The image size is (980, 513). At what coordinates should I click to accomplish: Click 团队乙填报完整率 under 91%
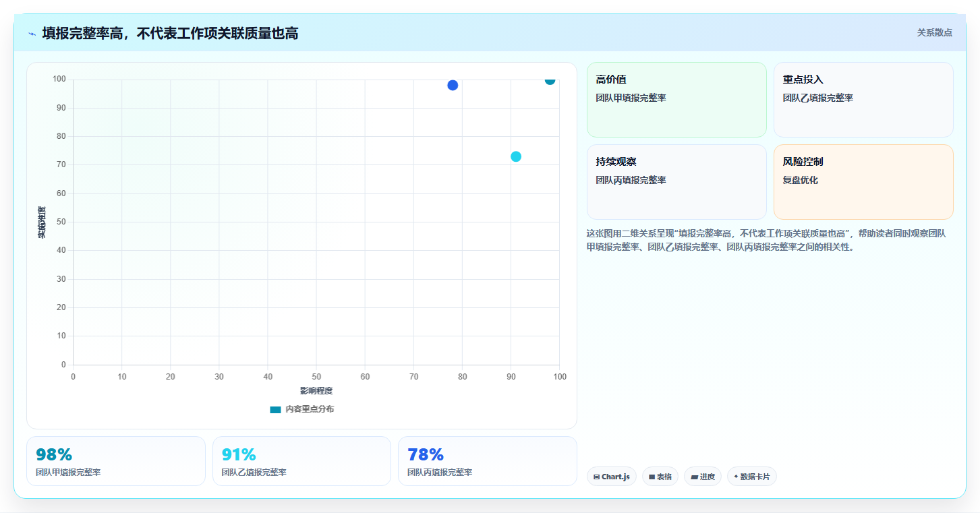pos(254,473)
